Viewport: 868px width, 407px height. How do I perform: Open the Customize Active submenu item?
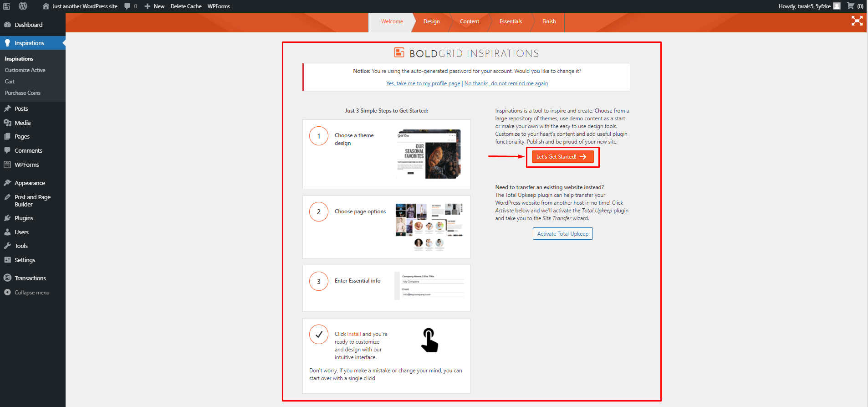pos(25,70)
